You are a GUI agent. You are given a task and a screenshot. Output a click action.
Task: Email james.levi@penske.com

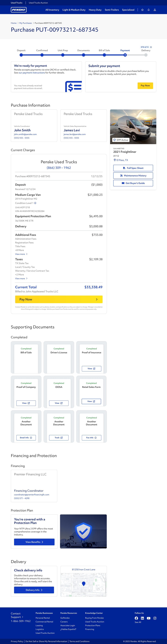(x=75, y=134)
